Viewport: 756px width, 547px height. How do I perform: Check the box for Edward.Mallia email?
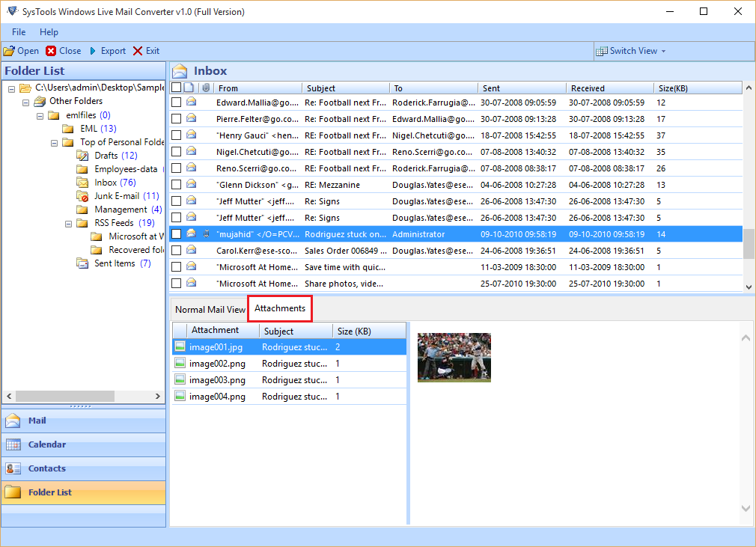(177, 103)
